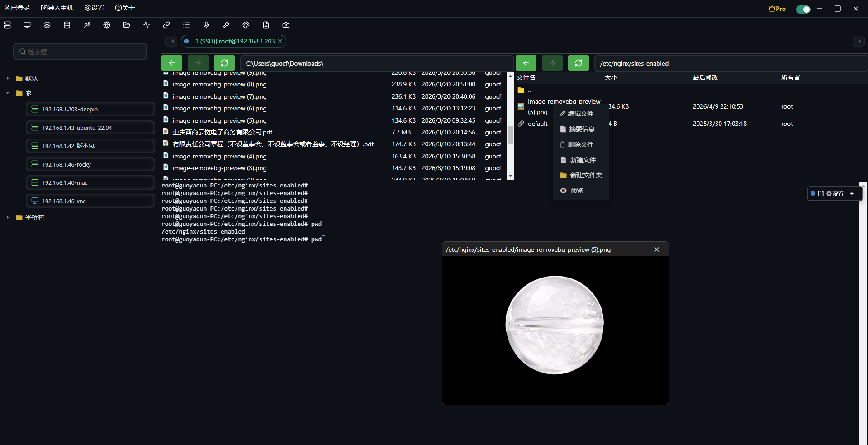The image size is (868, 445).
Task: Expand the 默认 folder in the host tree
Action: coord(8,78)
